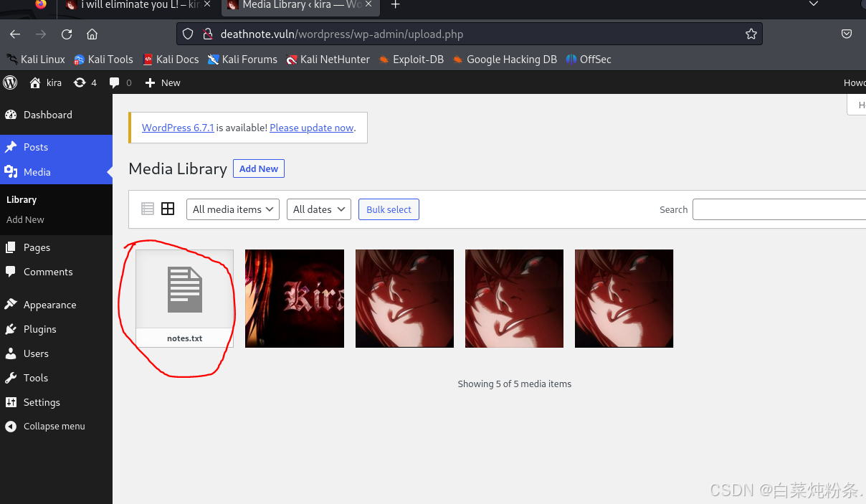
Task: Switch to grid view icon
Action: point(168,209)
